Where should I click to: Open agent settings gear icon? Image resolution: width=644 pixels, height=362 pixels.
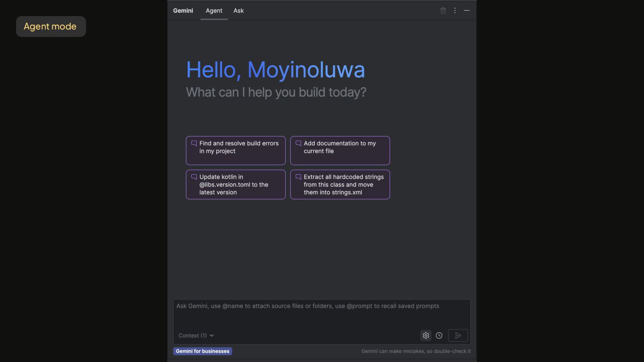[x=426, y=336]
